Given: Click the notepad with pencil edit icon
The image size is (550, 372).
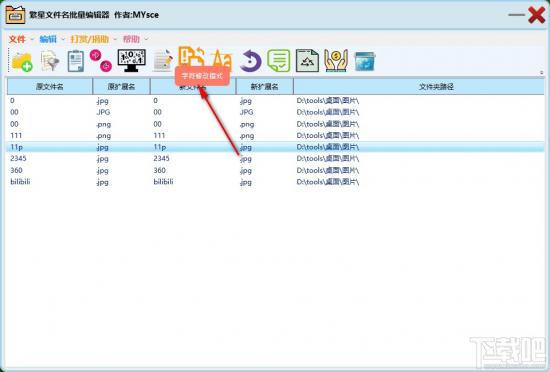Looking at the screenshot, I should 163,61.
